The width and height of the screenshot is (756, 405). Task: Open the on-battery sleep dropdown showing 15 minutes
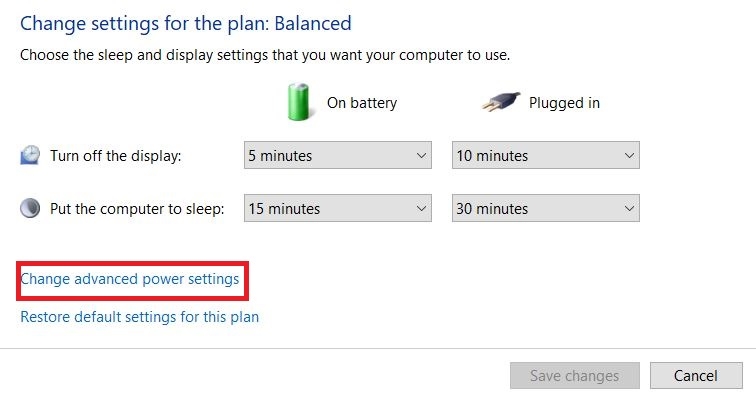(x=337, y=208)
